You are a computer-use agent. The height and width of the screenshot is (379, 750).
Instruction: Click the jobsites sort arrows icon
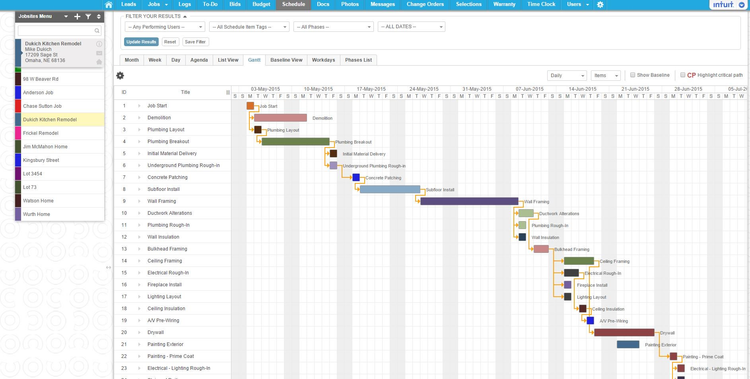[x=99, y=17]
